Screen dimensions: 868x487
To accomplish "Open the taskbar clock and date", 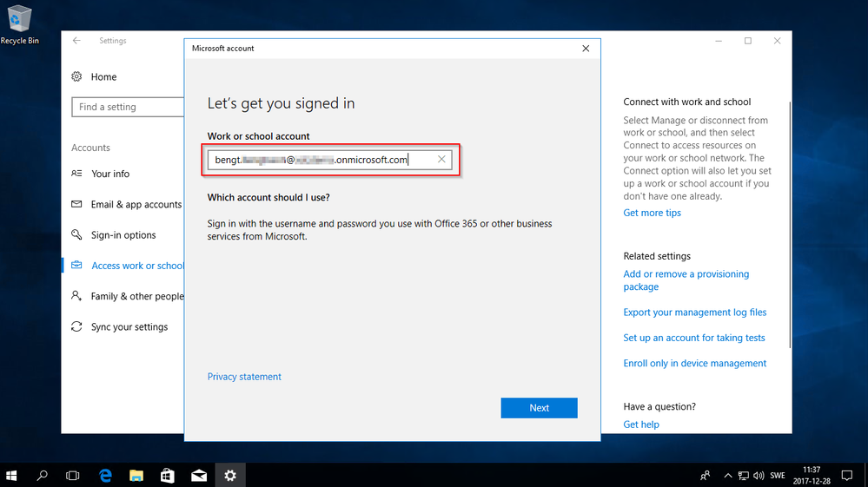I will click(x=812, y=476).
